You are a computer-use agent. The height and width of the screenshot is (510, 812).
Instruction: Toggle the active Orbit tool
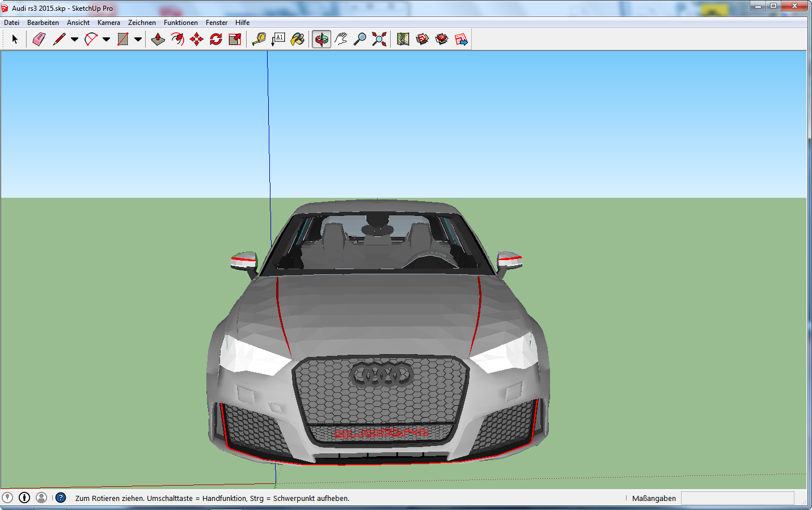pos(322,39)
